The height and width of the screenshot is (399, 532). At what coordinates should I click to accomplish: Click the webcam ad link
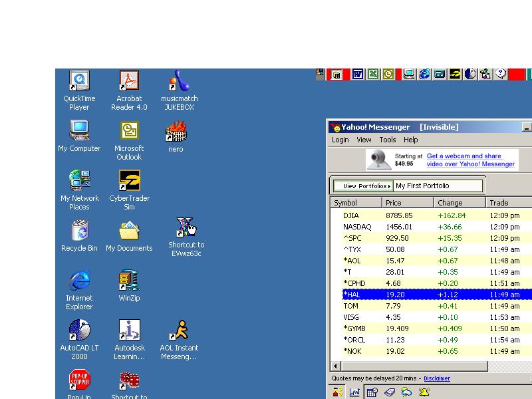[x=470, y=160]
